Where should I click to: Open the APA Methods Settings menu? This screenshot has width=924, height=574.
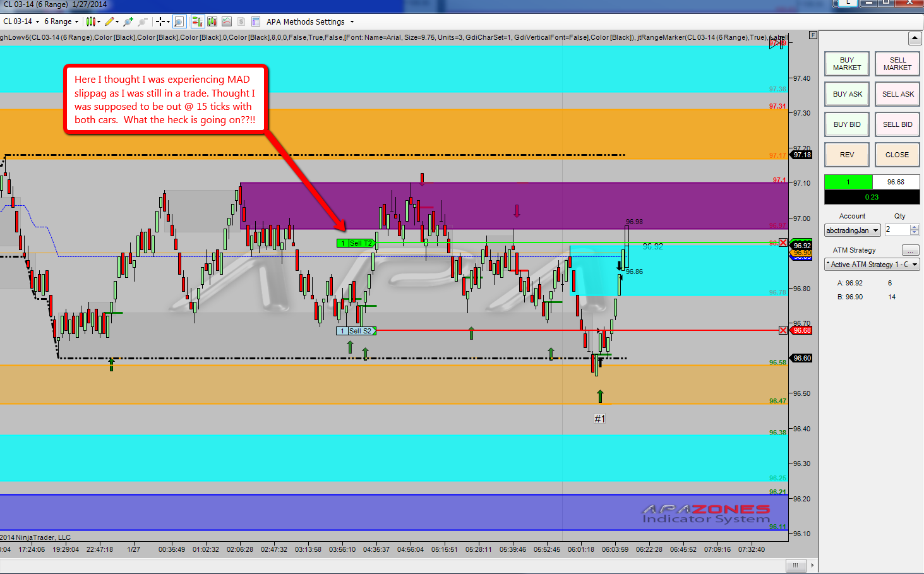[x=309, y=21]
